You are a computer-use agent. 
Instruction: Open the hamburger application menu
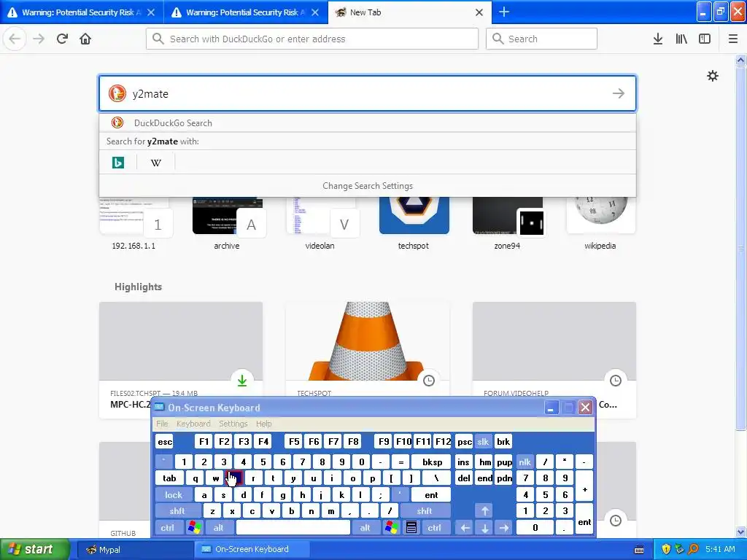click(x=733, y=39)
